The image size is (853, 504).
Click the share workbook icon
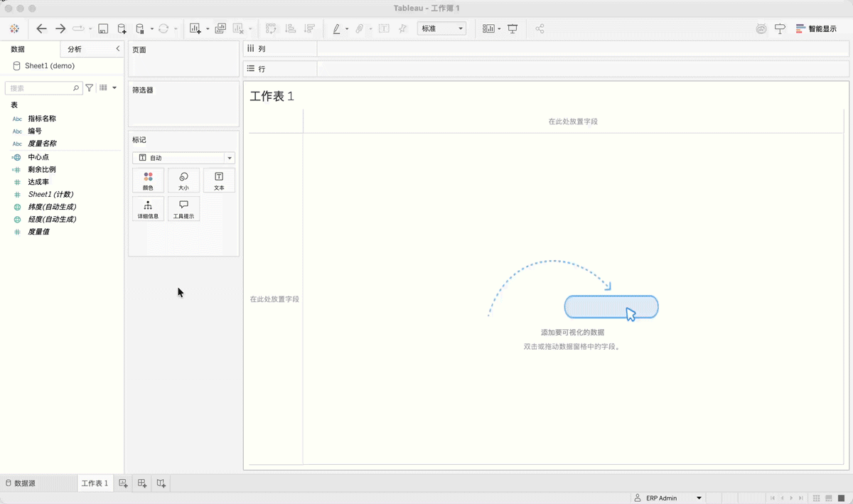coord(540,28)
